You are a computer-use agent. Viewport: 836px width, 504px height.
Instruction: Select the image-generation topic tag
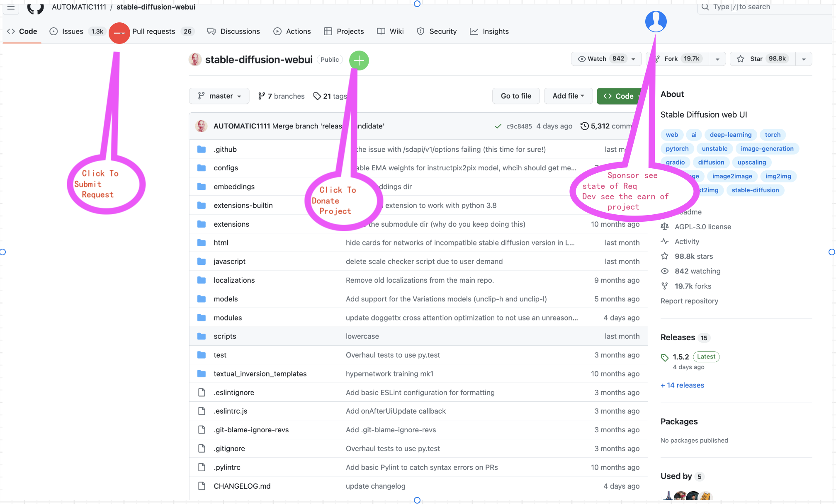[x=767, y=148]
